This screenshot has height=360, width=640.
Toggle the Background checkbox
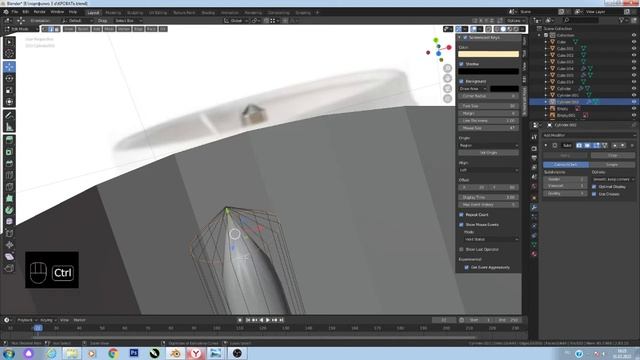tap(461, 81)
